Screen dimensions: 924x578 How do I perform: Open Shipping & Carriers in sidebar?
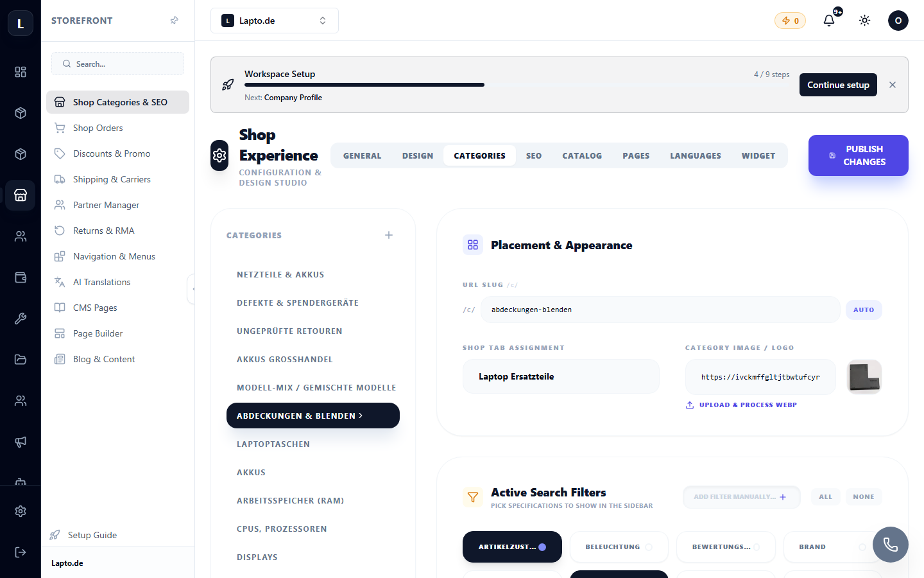pyautogui.click(x=117, y=179)
